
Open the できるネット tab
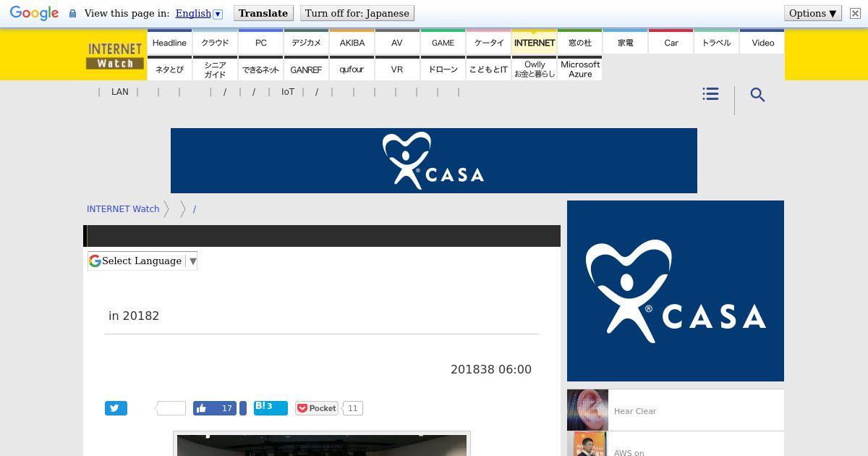pos(260,69)
